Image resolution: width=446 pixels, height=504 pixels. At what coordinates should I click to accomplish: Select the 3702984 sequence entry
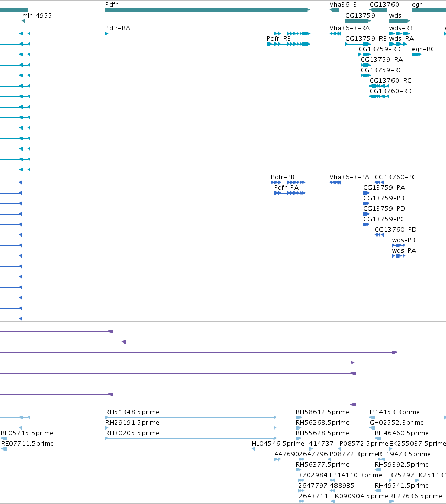click(313, 475)
